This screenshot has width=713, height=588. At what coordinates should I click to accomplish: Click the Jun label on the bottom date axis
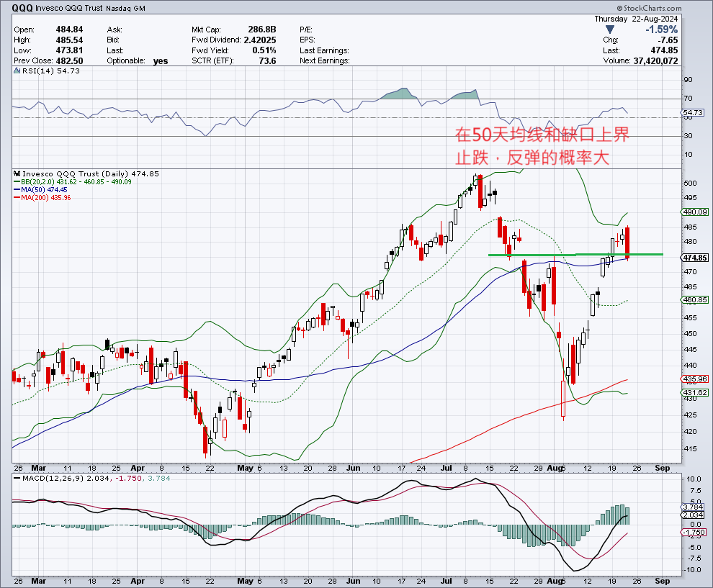pos(354,580)
